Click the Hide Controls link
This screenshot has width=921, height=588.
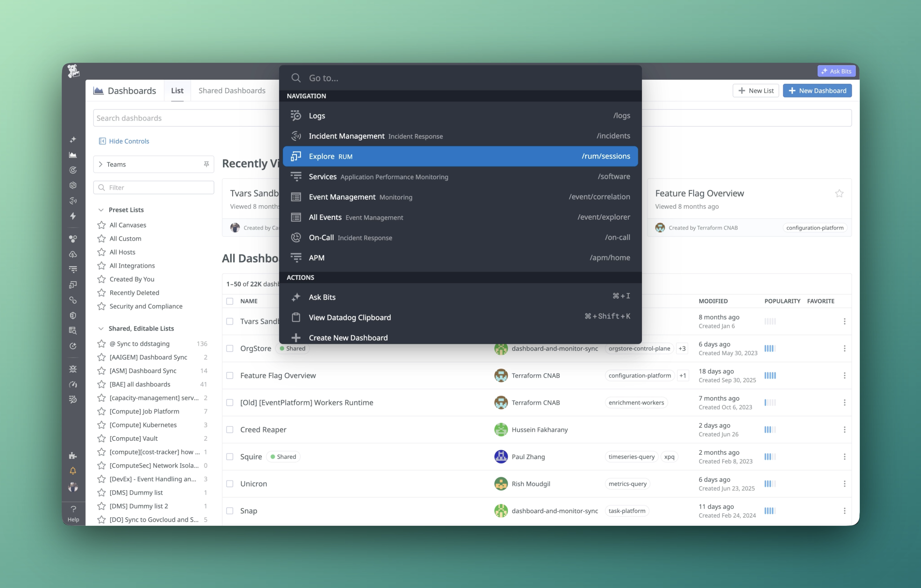[x=124, y=141]
